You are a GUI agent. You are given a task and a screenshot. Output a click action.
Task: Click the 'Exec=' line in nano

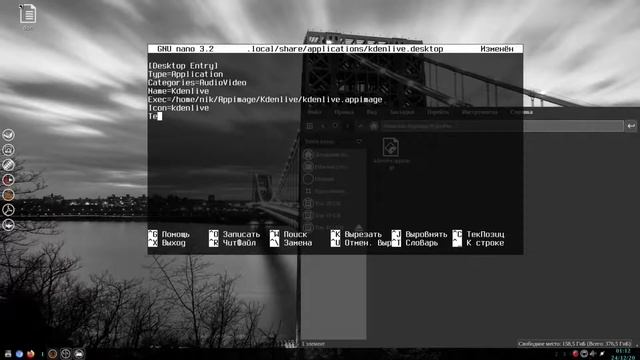point(265,100)
